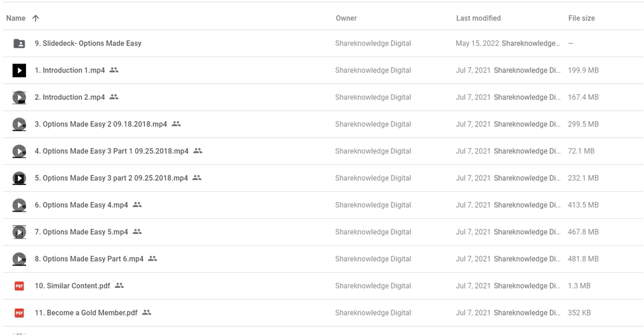Viewport: 644px width, 335px height.
Task: Open 5. Options Made Easy 3 part 2 video
Action: click(111, 178)
